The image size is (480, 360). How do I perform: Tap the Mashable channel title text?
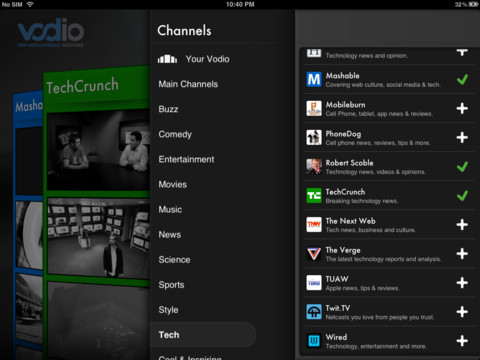tap(342, 76)
